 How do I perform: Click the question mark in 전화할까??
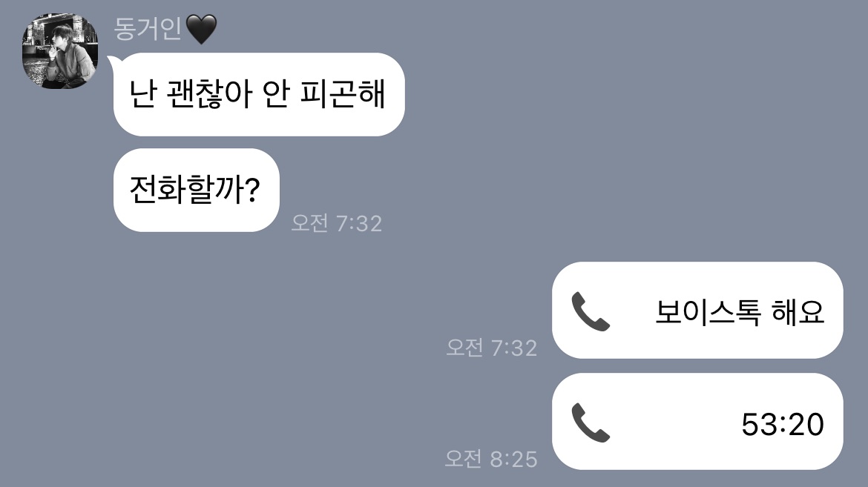point(251,190)
